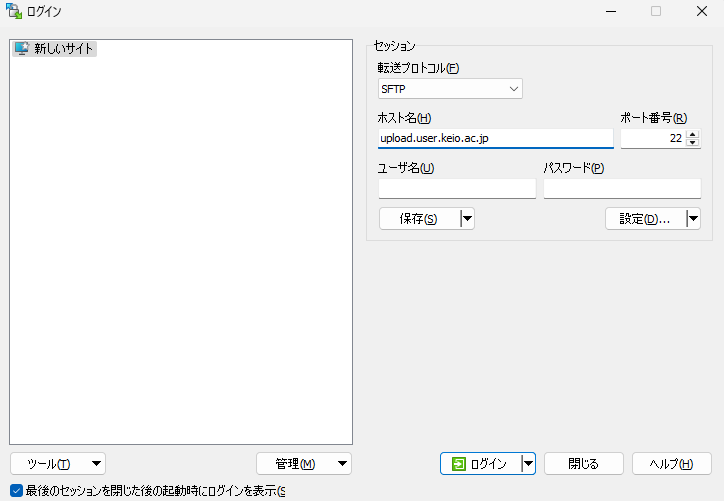Click the ヘルプ(H) button
Viewport: 724px width, 501px height.
tap(671, 464)
